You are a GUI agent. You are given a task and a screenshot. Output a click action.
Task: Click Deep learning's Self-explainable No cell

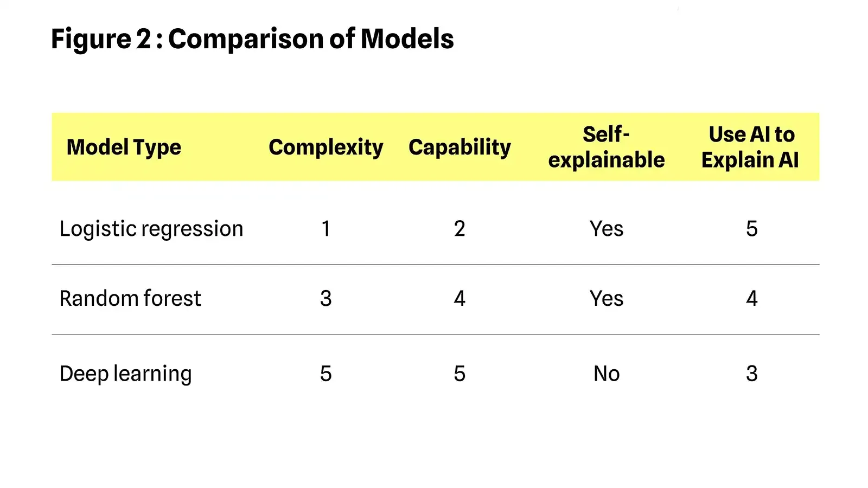(x=606, y=374)
